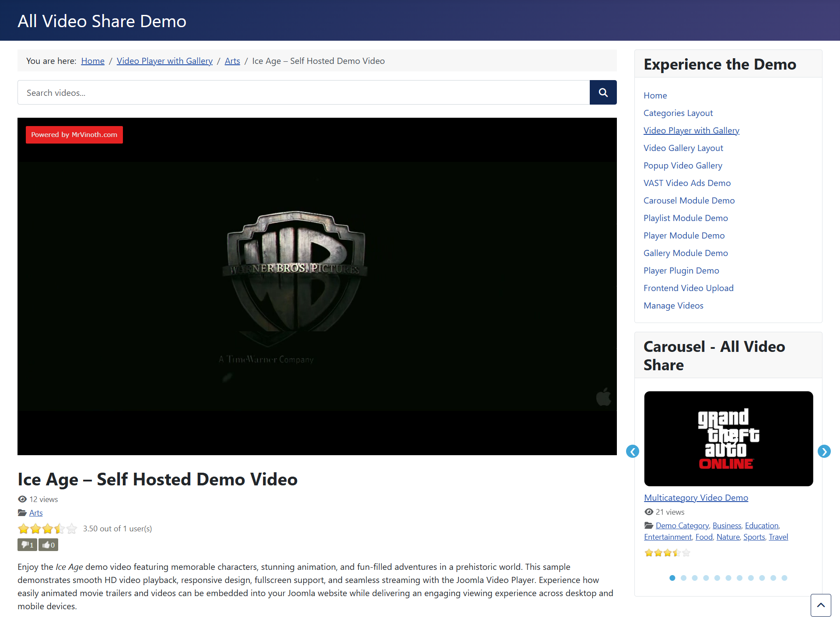Click the Experience the Demo heading
The image size is (840, 625).
[720, 64]
